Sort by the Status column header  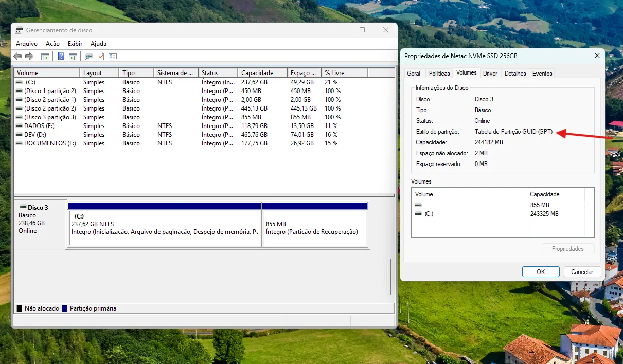coord(218,73)
